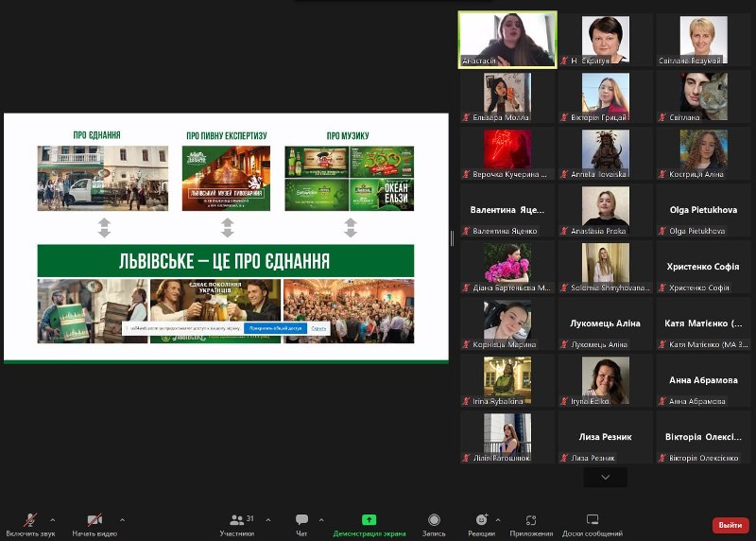756x541 pixels.
Task: Click muted mic icon beside Корнієць Марина
Action: tap(466, 344)
